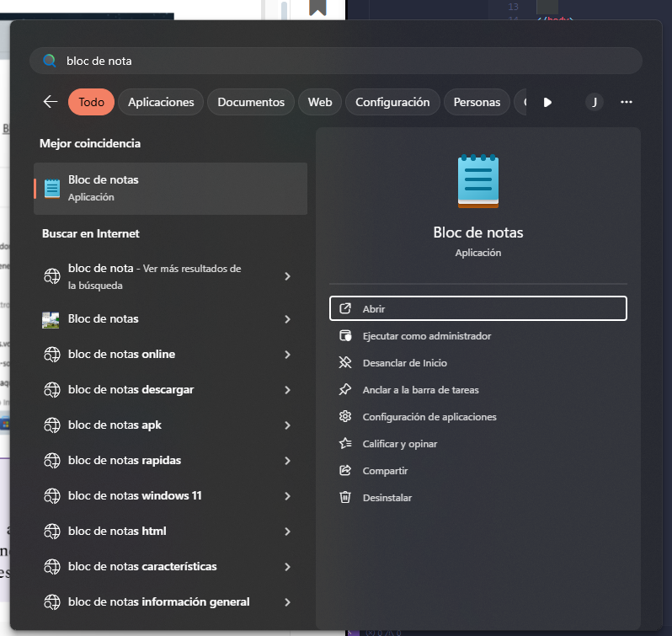Click thumbnail image of Bloc de notas web result
The width and height of the screenshot is (672, 636).
51,320
